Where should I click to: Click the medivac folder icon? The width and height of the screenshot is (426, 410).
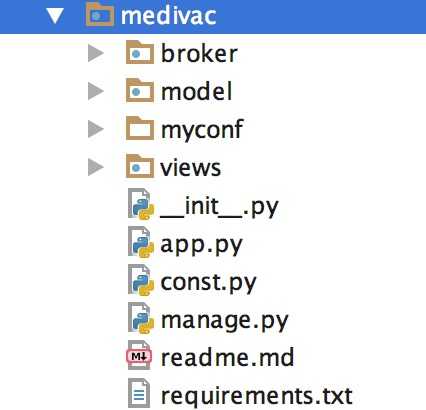click(x=100, y=14)
